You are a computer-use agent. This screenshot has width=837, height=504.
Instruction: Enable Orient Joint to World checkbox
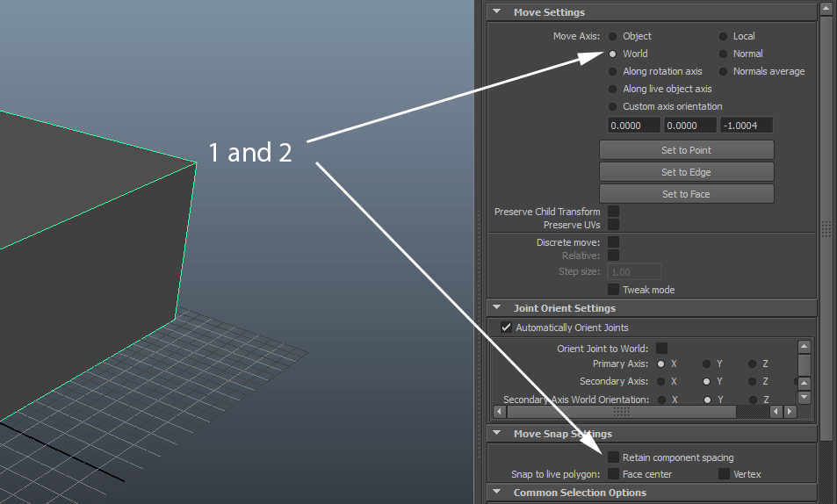click(661, 348)
